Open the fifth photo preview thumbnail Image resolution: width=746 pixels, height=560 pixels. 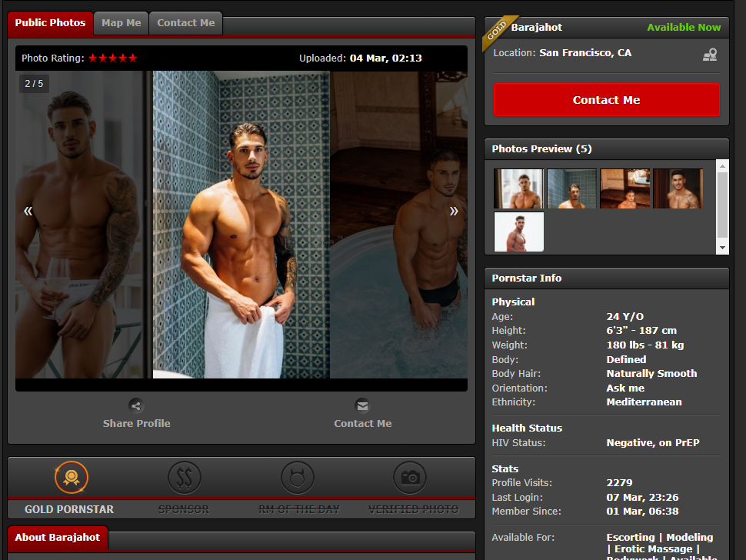pos(518,232)
